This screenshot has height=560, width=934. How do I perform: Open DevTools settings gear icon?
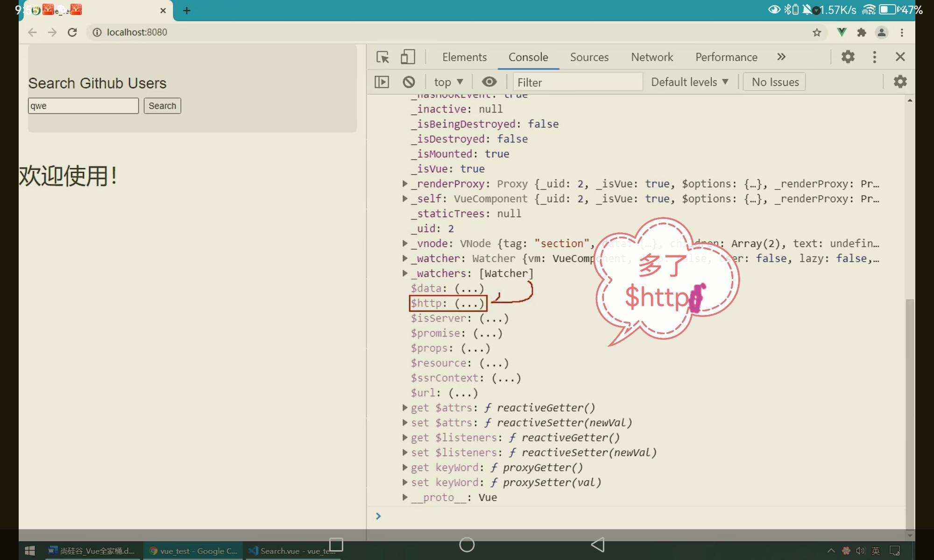click(x=848, y=57)
